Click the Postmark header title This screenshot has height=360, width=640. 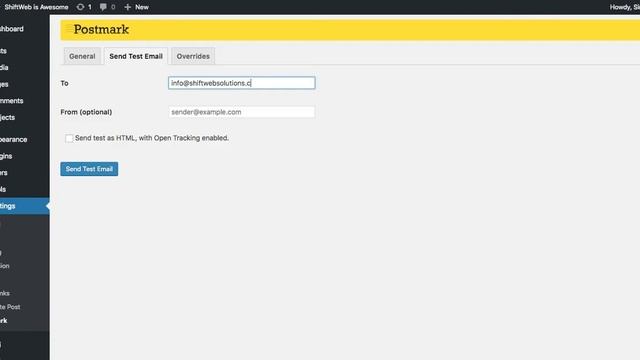(101, 29)
